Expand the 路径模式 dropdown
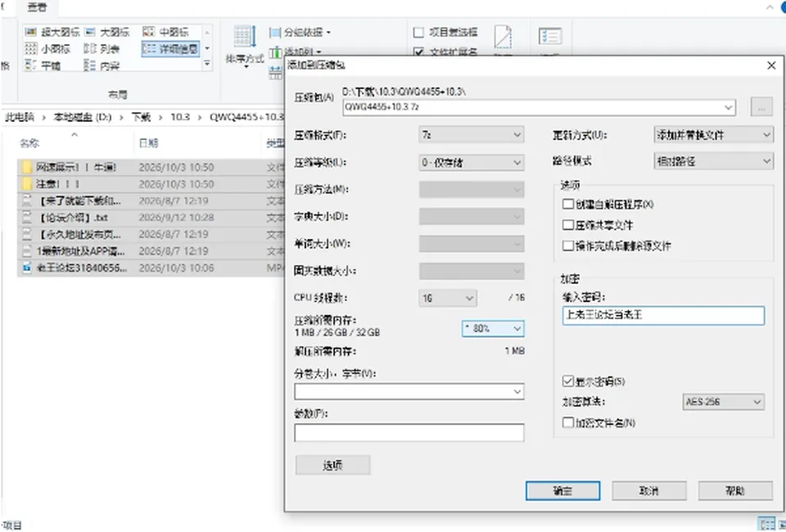 point(714,161)
